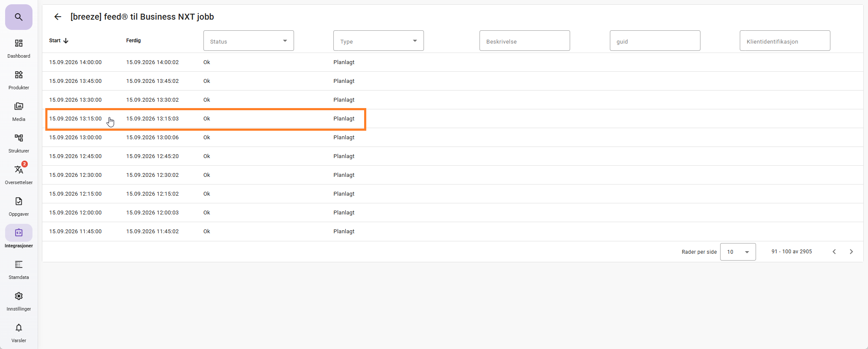Go to the previous page of results
The height and width of the screenshot is (349, 868).
pyautogui.click(x=834, y=252)
